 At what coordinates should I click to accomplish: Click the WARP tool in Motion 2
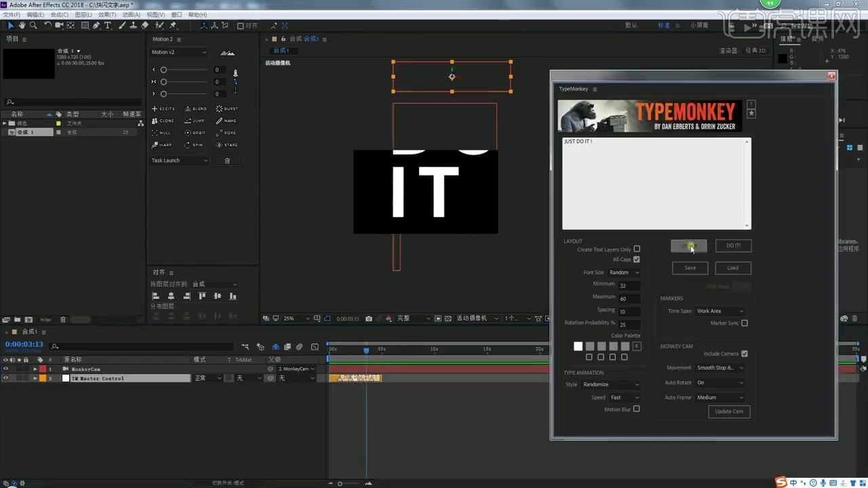162,145
